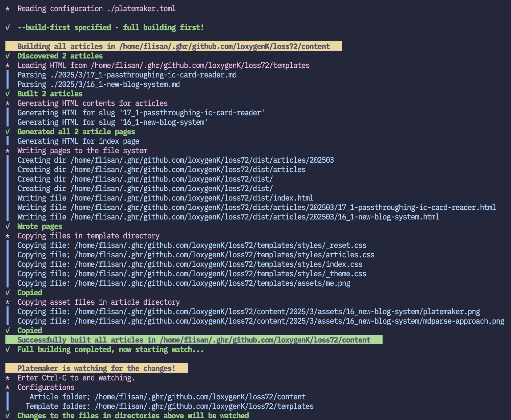Click the 'Article folder' configuration path
This screenshot has width=511, height=420.
click(x=200, y=397)
